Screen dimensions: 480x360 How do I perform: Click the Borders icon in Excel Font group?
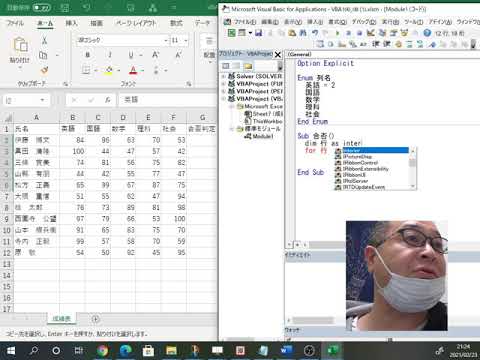[x=86, y=70]
